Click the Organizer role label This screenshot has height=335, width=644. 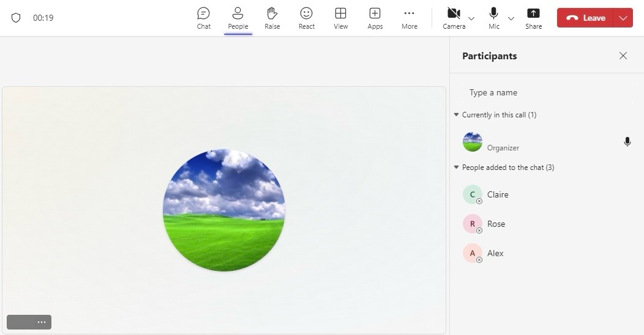pyautogui.click(x=503, y=147)
